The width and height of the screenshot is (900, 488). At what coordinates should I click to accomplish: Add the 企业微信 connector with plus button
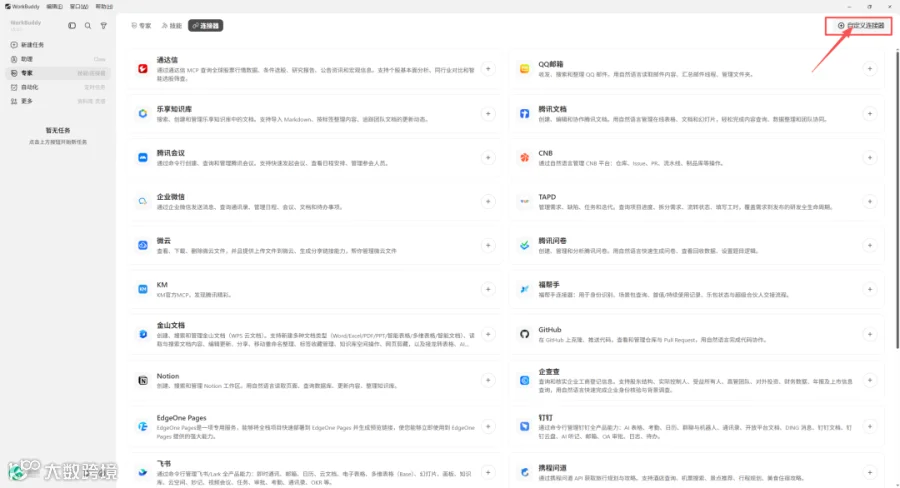coord(488,202)
